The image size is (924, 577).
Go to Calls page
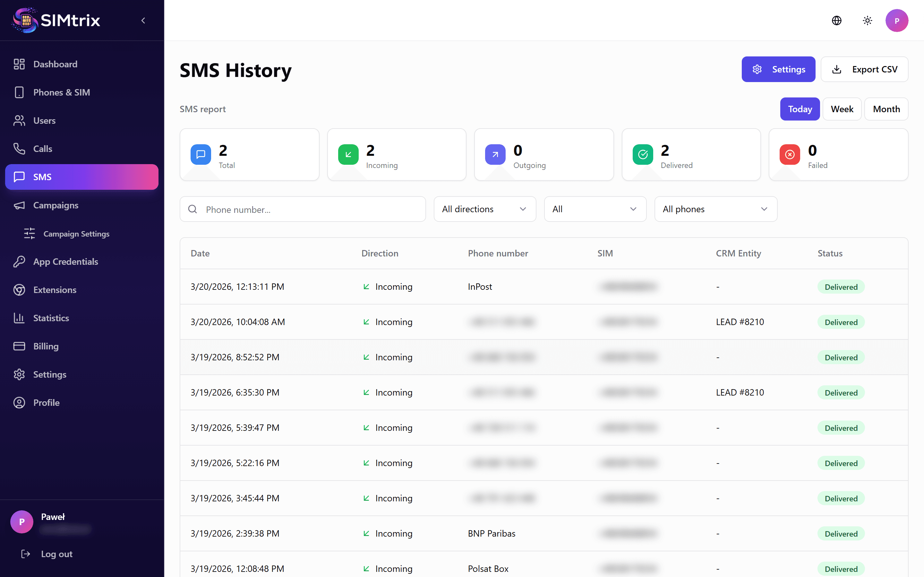(x=42, y=149)
